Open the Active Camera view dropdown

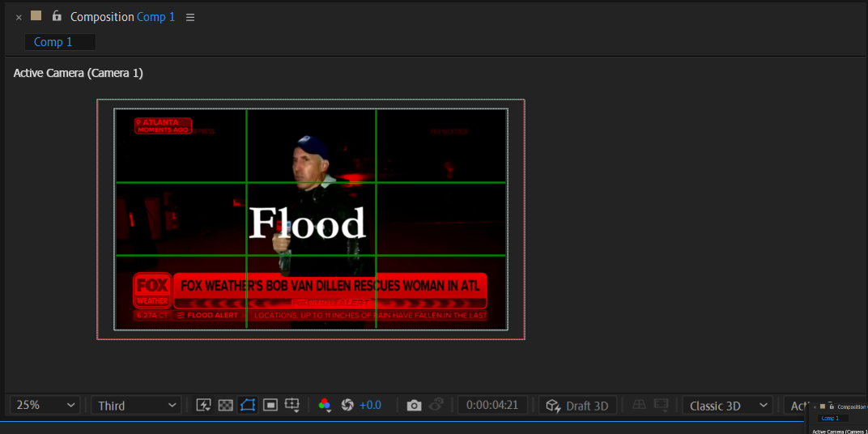(x=797, y=405)
